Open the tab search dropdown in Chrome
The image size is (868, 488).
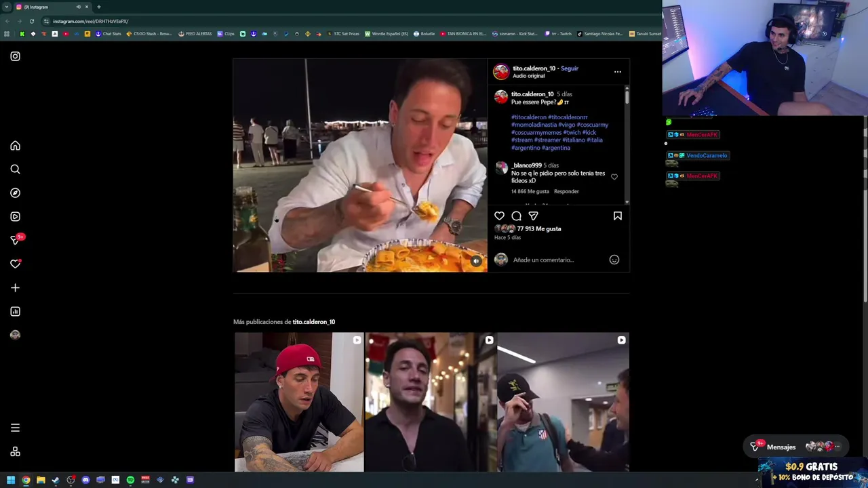(x=6, y=7)
